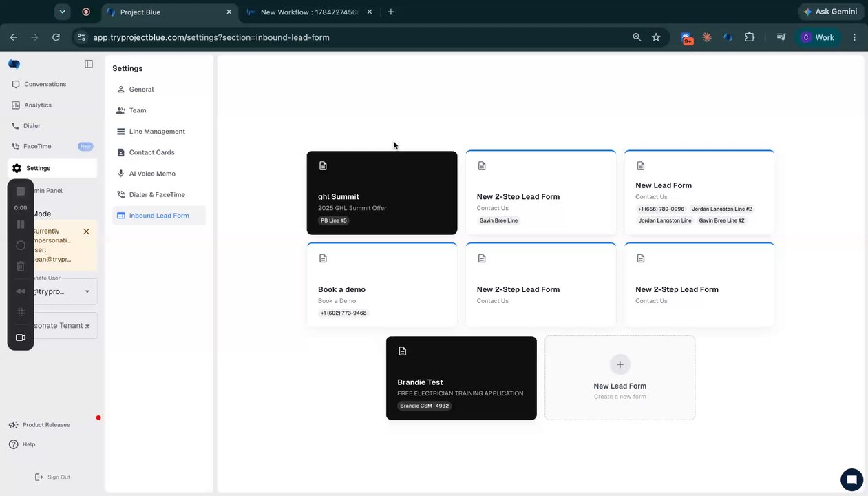Open the Book a demo lead form card

(x=382, y=285)
